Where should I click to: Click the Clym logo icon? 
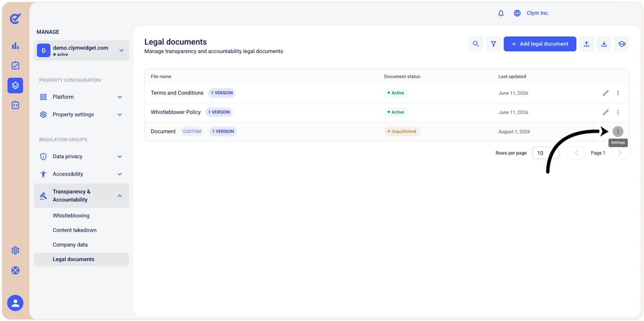click(15, 18)
